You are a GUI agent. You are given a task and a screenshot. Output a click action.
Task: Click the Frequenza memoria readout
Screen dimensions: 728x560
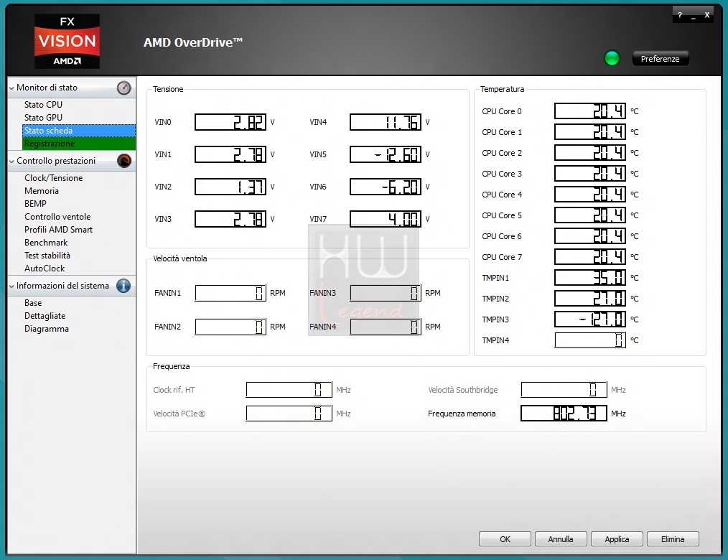pos(564,414)
